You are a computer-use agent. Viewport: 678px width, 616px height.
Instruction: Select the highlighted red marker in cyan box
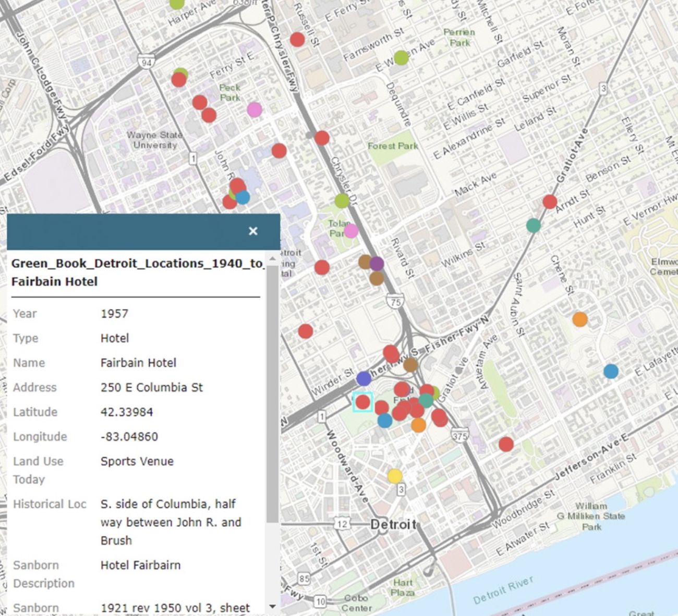tap(362, 402)
